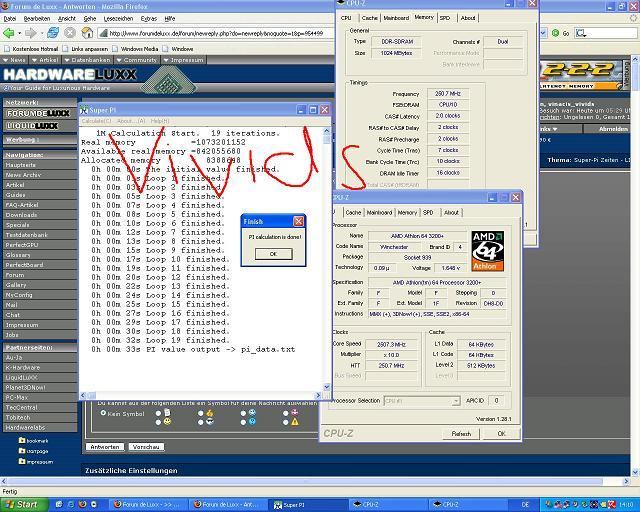This screenshot has width=640, height=512.
Task: Switch to Mainboard tab in CPU-Z processor window
Action: 379,212
